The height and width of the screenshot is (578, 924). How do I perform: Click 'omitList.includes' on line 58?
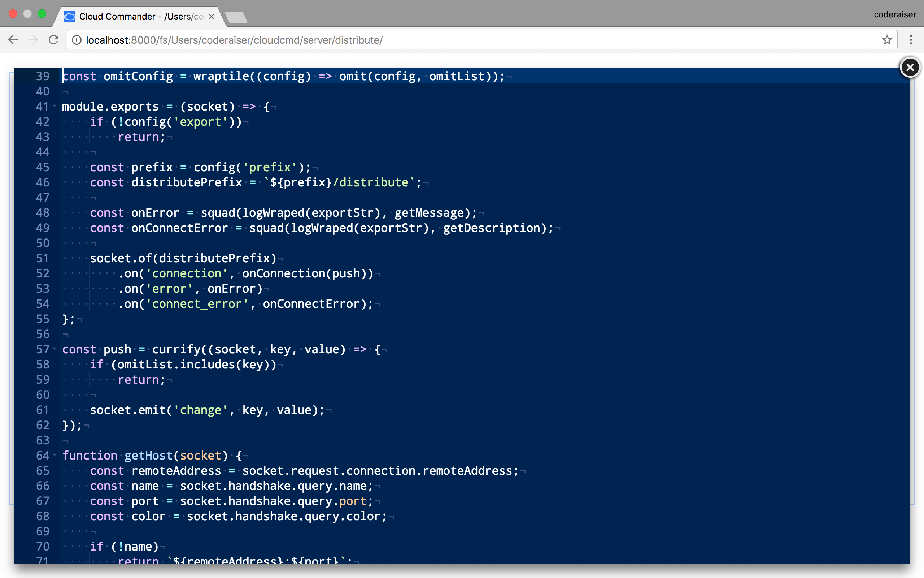(176, 364)
